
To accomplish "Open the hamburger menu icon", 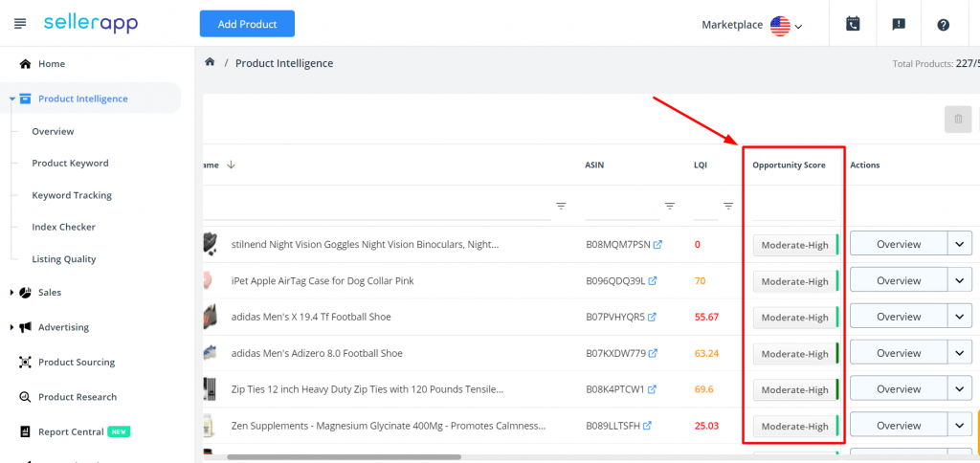I will click(20, 24).
